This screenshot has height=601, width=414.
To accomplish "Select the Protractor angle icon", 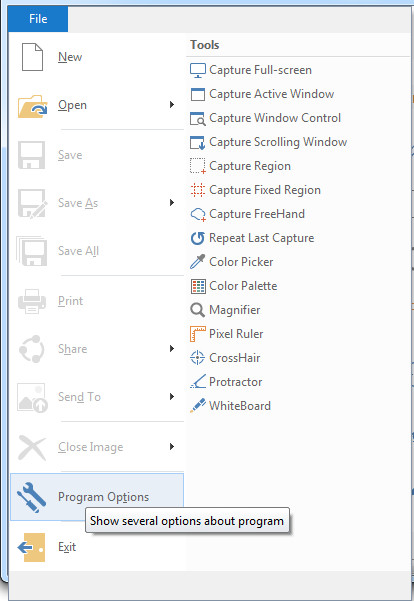I will coord(198,381).
